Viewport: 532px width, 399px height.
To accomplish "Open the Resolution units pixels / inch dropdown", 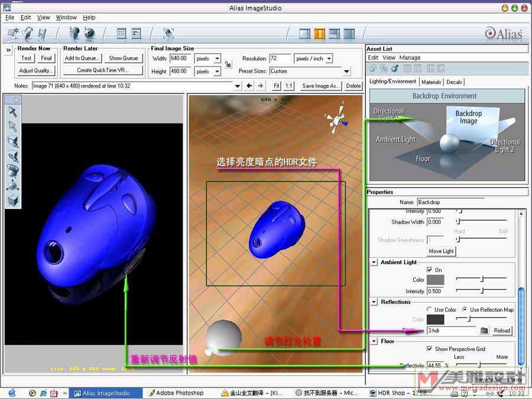I will (x=329, y=59).
